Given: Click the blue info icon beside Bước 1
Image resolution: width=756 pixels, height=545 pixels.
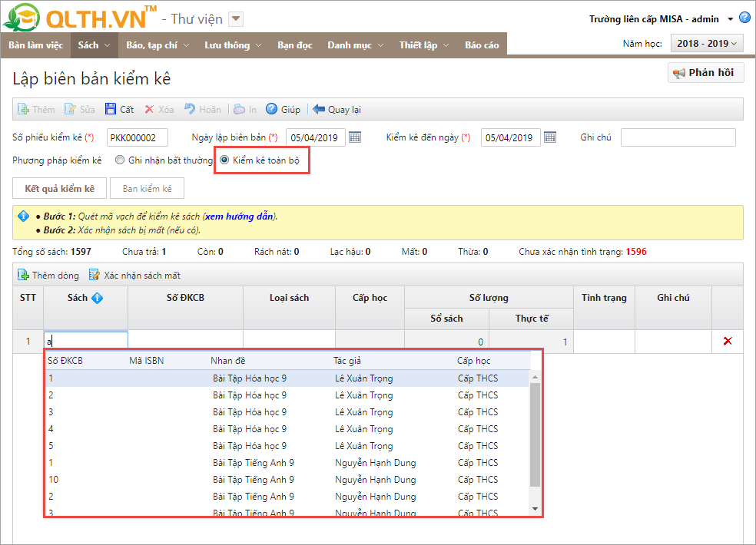Looking at the screenshot, I should click(x=23, y=216).
